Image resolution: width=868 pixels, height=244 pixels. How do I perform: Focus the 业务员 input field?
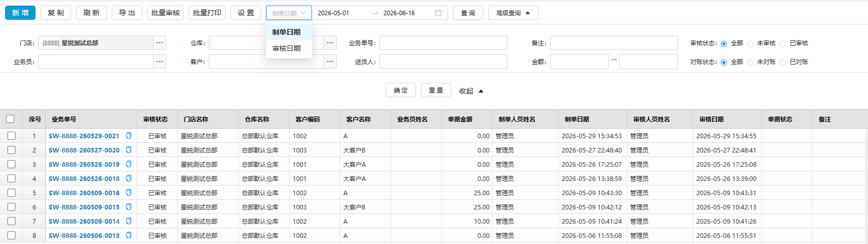tap(95, 62)
